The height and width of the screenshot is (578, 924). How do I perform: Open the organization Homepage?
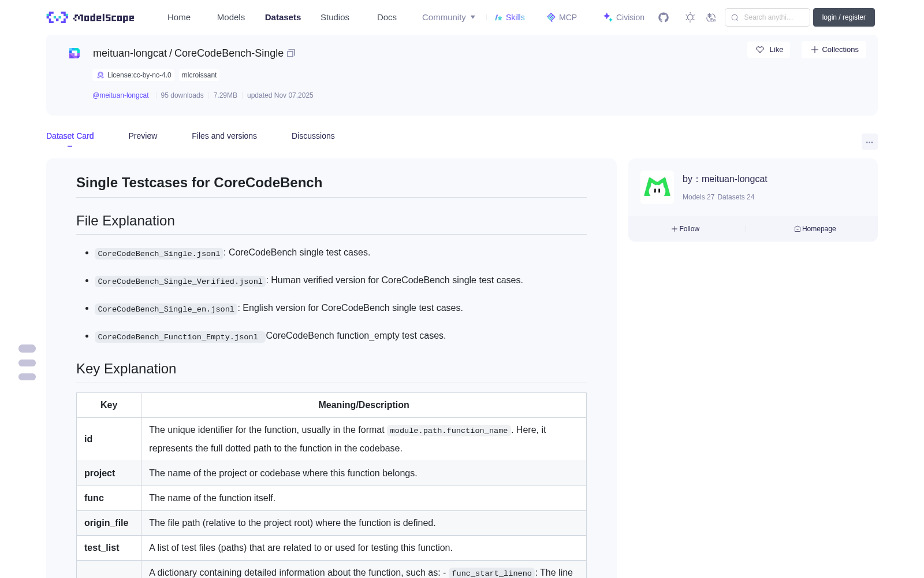point(815,229)
